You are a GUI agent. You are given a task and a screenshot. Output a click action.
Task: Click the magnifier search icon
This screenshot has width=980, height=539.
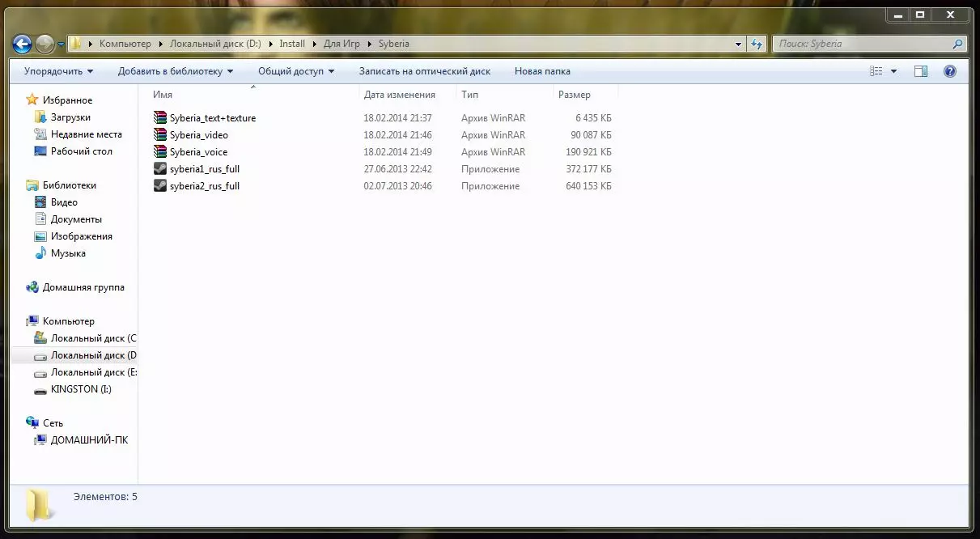(x=958, y=45)
